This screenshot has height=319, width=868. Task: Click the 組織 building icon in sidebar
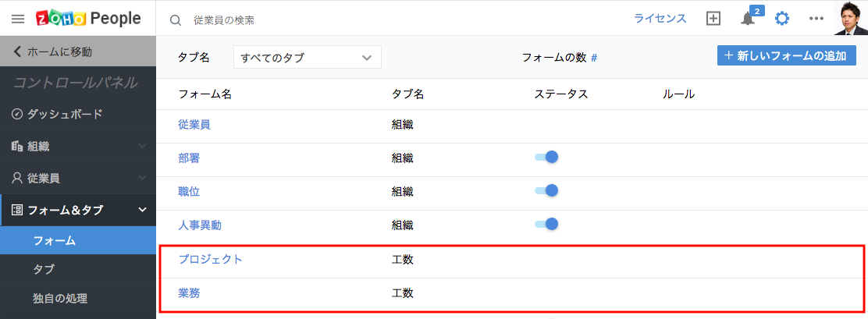[16, 147]
